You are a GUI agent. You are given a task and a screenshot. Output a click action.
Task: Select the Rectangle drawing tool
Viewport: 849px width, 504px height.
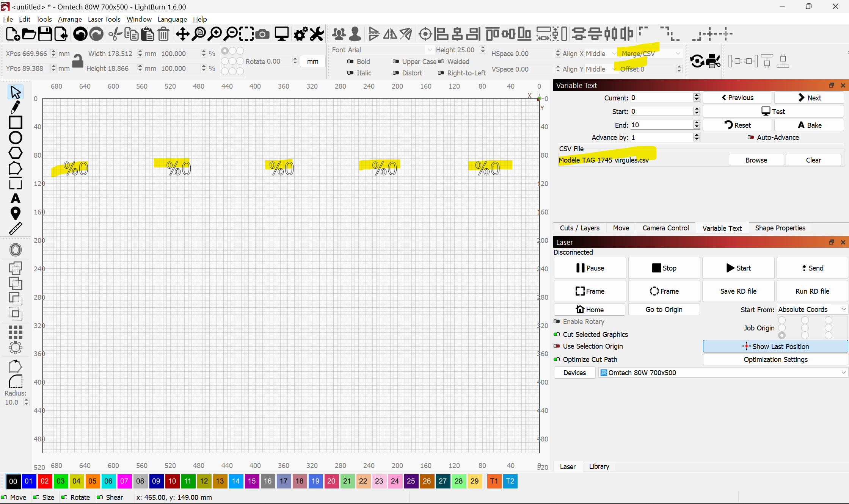tap(15, 122)
